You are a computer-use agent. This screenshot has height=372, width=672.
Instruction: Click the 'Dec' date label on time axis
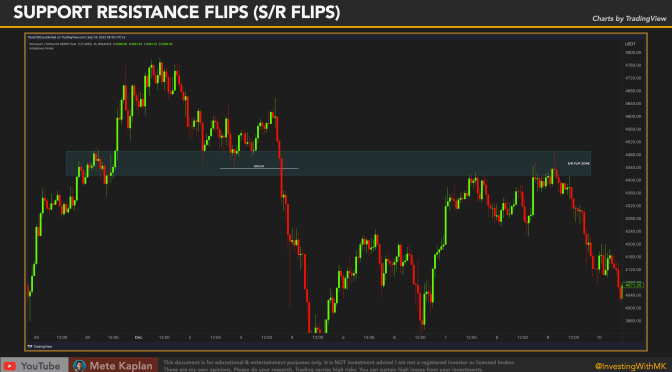click(138, 337)
